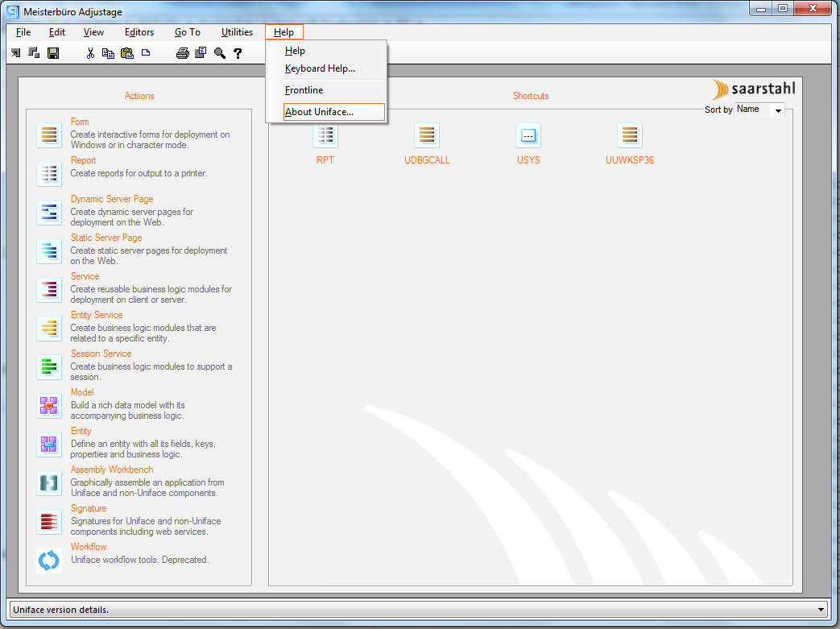The image size is (840, 629).
Task: Click the Service link
Action: pyautogui.click(x=85, y=276)
